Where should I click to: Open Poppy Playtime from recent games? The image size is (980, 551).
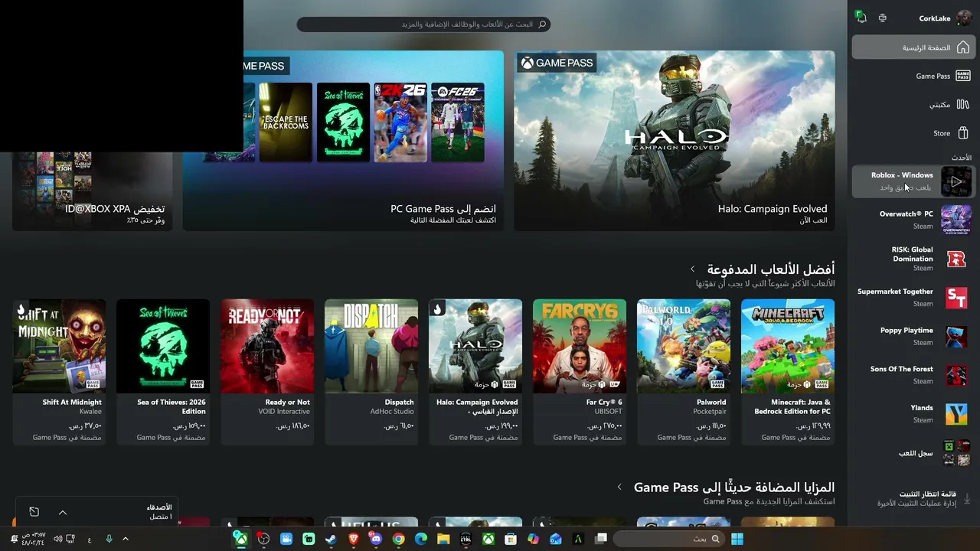click(x=913, y=336)
